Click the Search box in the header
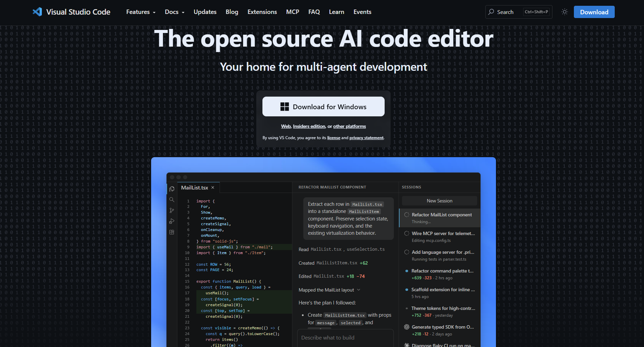Image resolution: width=644 pixels, height=347 pixels. pyautogui.click(x=519, y=12)
